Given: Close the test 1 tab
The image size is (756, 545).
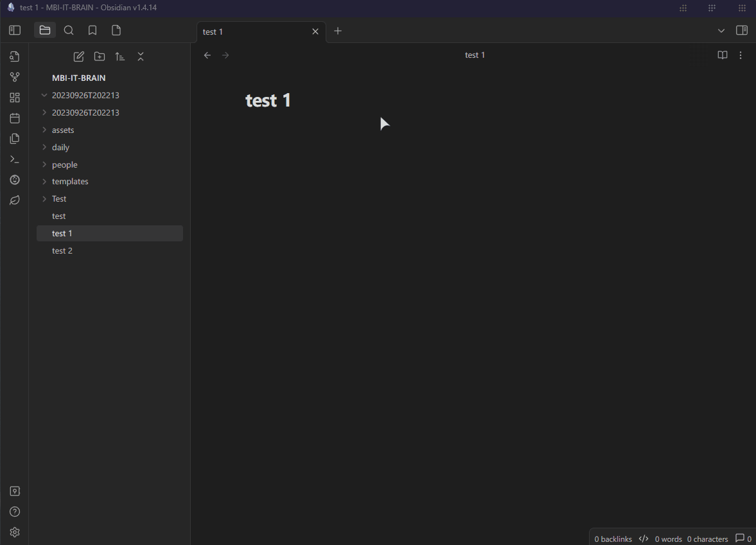Looking at the screenshot, I should pyautogui.click(x=315, y=31).
